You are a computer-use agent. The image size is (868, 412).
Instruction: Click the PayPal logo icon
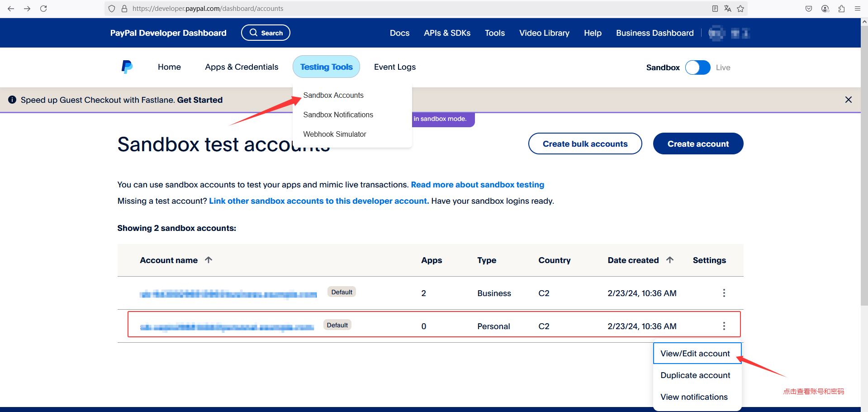point(127,67)
